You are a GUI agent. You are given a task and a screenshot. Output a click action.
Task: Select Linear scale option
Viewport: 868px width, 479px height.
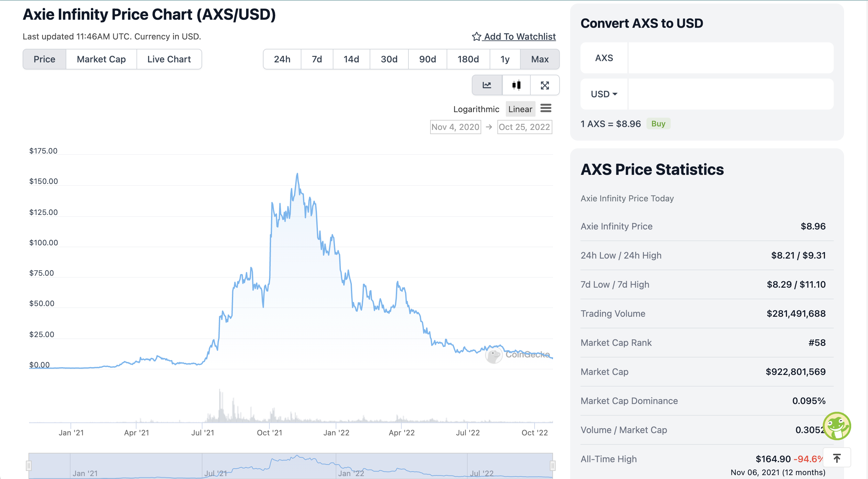point(520,109)
